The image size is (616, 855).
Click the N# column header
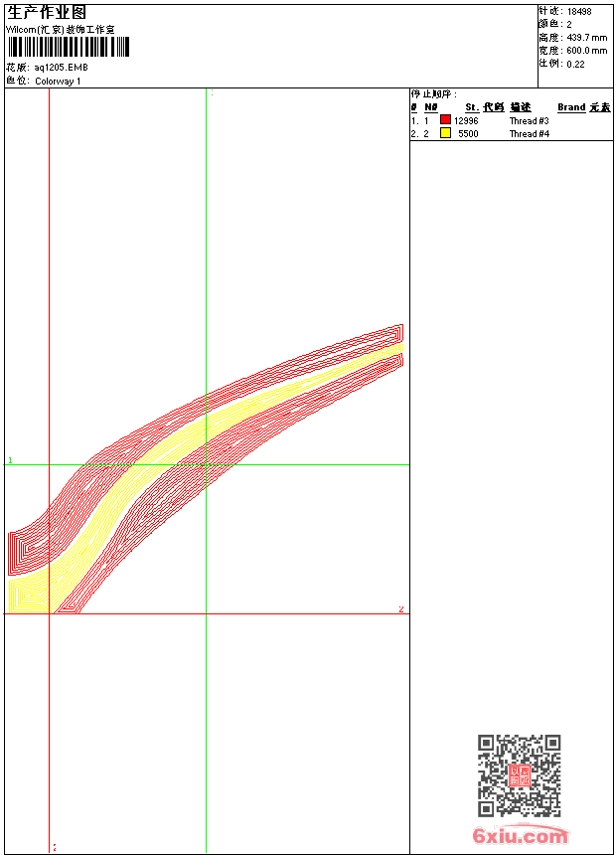(430, 107)
